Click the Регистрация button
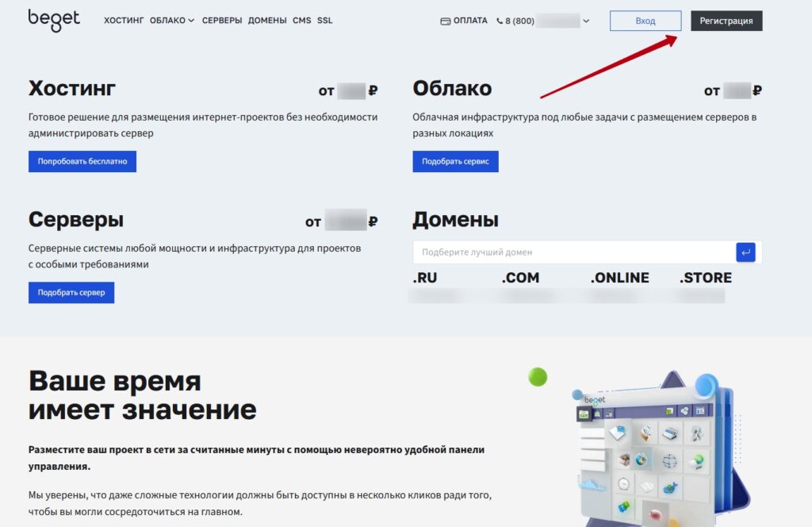The image size is (812, 527). point(726,21)
